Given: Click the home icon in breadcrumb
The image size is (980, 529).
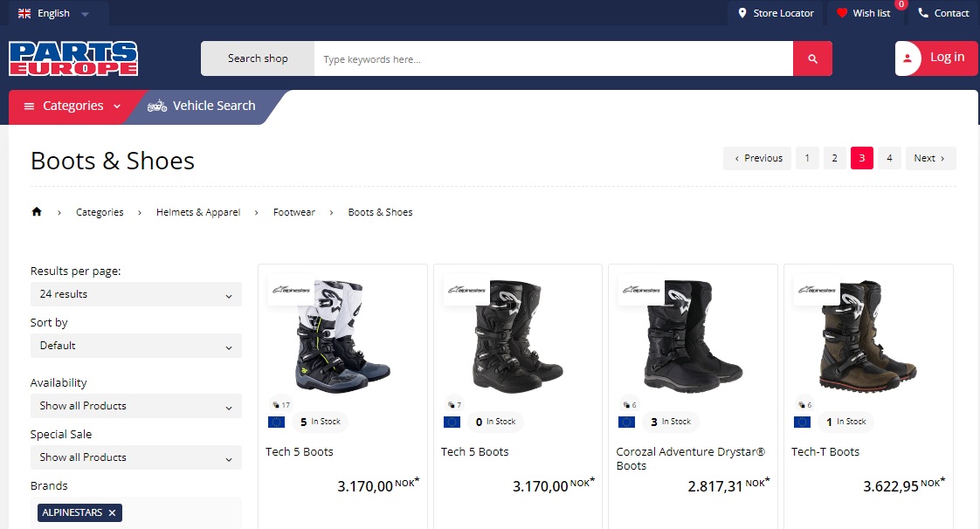Looking at the screenshot, I should click(x=37, y=212).
